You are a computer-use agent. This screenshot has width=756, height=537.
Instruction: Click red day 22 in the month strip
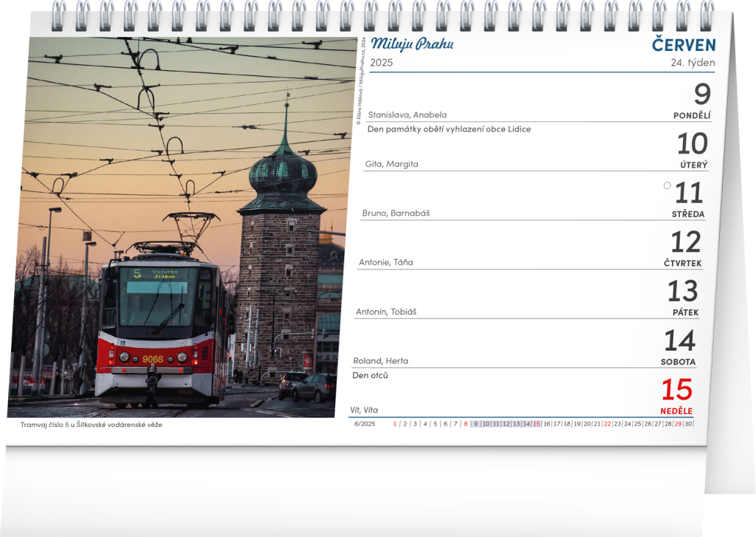tap(607, 424)
